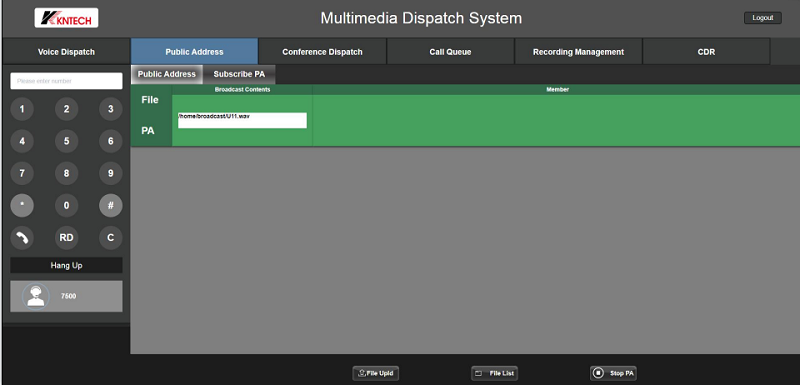Click the Logout button

click(x=763, y=18)
